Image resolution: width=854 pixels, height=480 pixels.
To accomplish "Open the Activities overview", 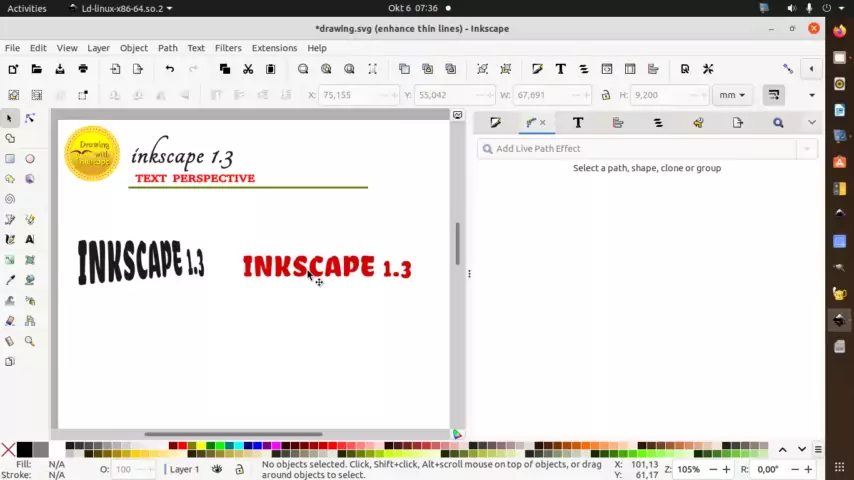I will (26, 8).
